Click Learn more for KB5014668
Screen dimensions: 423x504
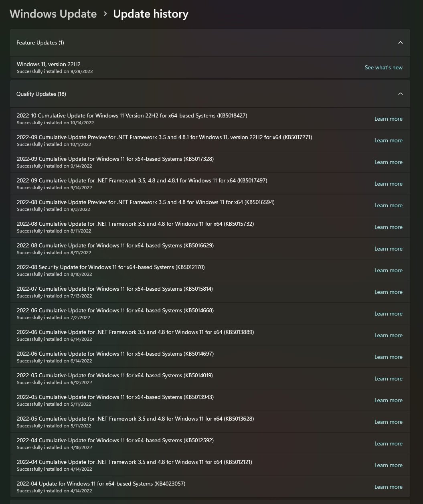[388, 314]
